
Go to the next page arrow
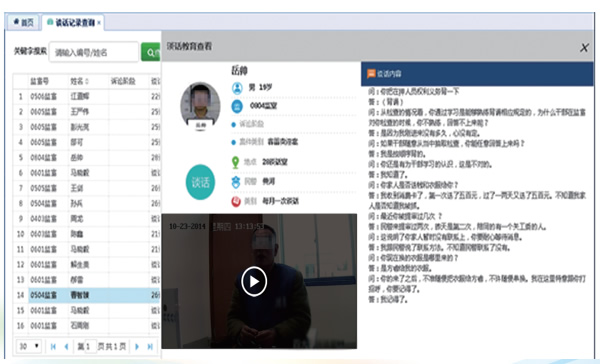pos(137,347)
